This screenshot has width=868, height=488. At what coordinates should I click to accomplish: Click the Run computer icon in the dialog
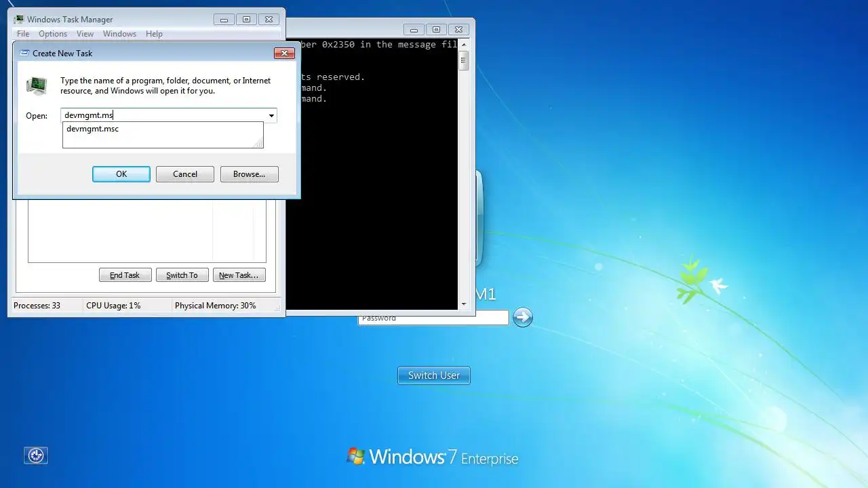pyautogui.click(x=37, y=86)
